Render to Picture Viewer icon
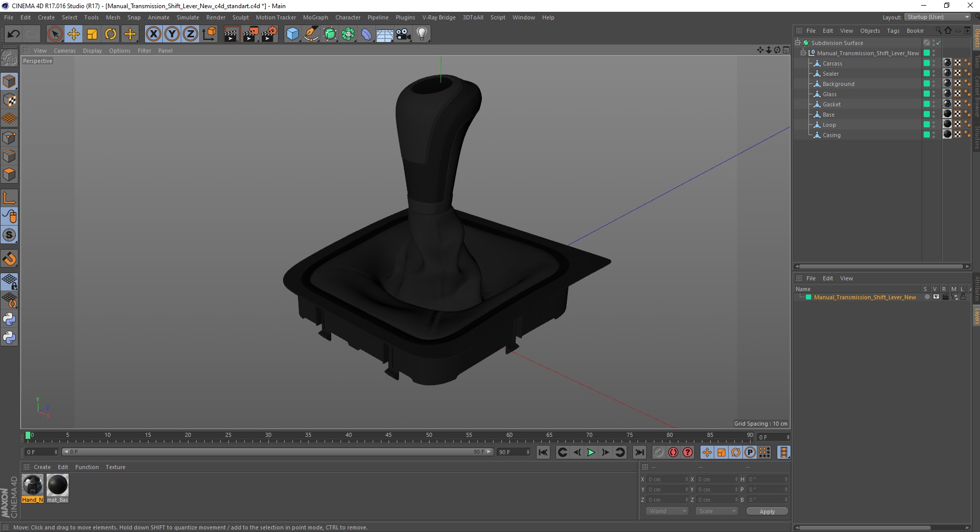This screenshot has height=532, width=980. [250, 34]
